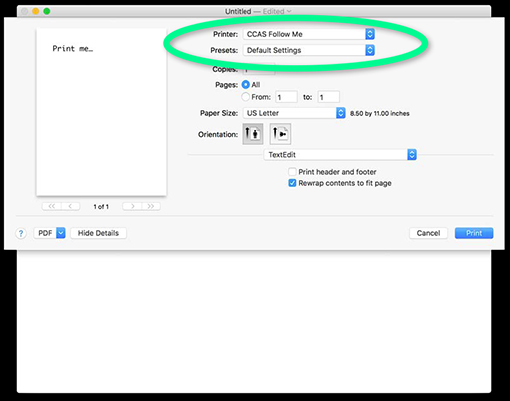Click the Cancel button
The width and height of the screenshot is (510, 401).
point(428,233)
